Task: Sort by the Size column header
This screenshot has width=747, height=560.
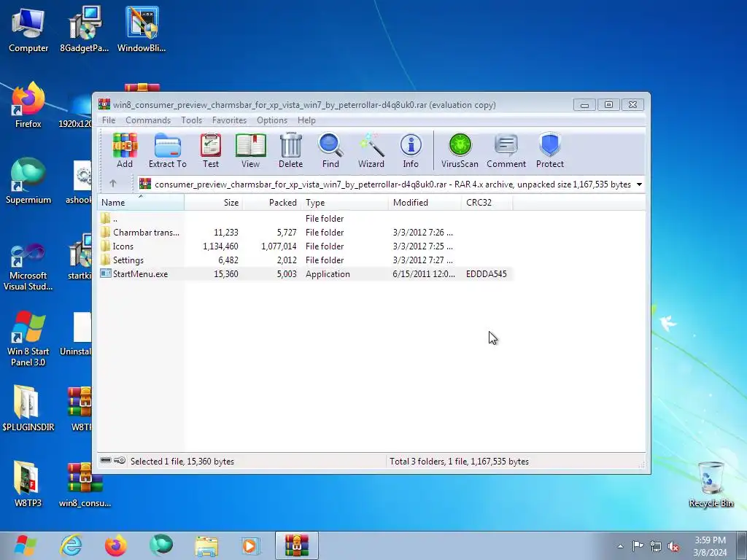Action: pyautogui.click(x=214, y=203)
